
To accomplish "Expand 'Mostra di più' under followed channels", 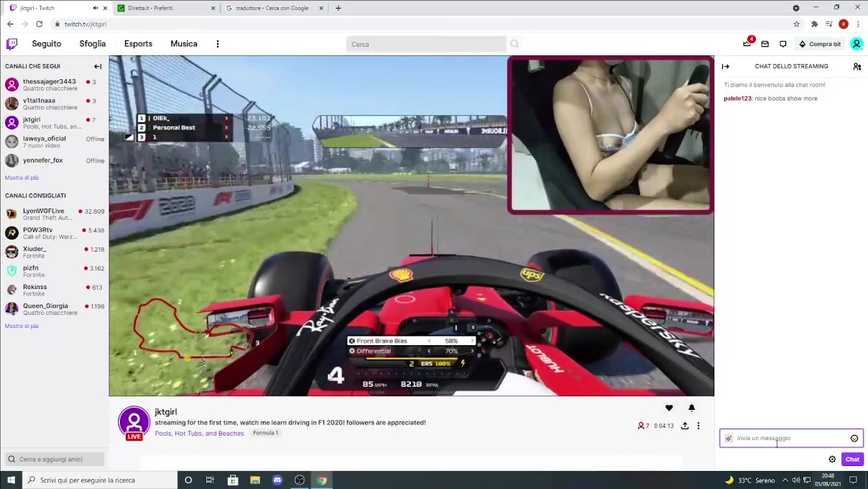I will [x=22, y=178].
